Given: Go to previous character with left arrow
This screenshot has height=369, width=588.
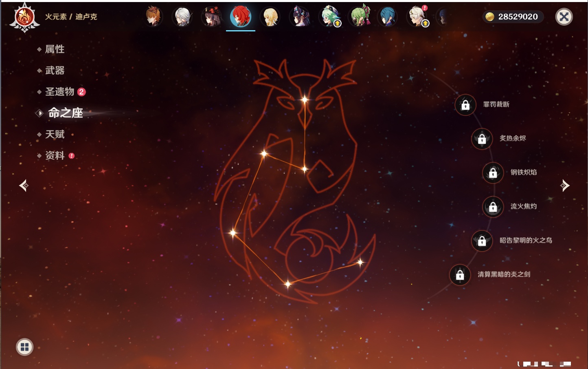Looking at the screenshot, I should click(x=24, y=186).
